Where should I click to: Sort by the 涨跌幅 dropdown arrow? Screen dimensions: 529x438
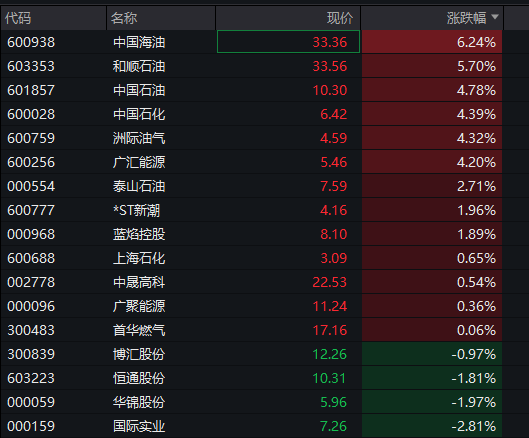[495, 17]
